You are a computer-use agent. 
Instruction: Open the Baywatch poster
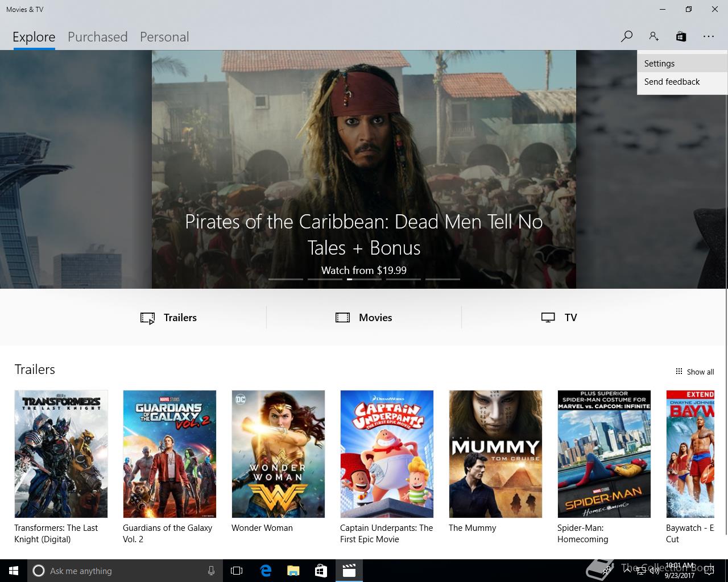tap(690, 454)
